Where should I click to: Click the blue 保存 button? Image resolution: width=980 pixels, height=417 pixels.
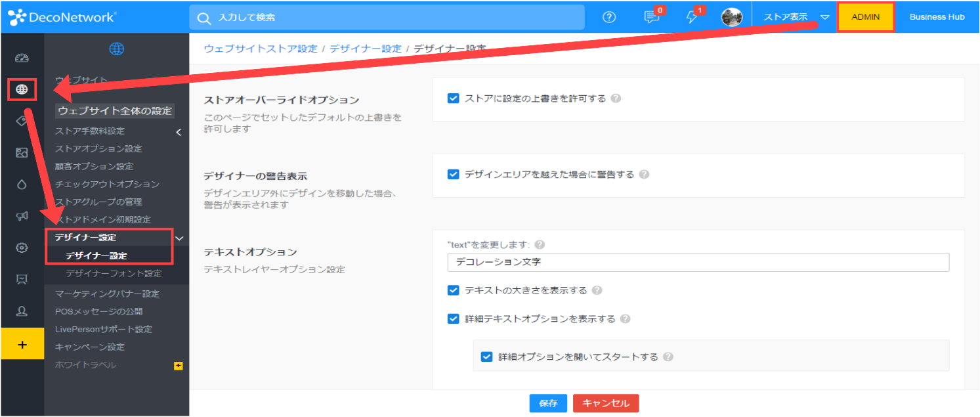(548, 403)
